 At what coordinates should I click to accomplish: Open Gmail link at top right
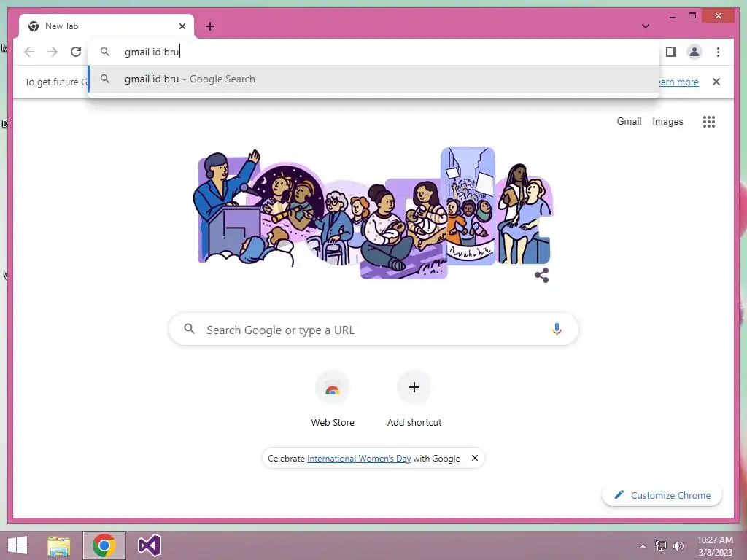(629, 122)
